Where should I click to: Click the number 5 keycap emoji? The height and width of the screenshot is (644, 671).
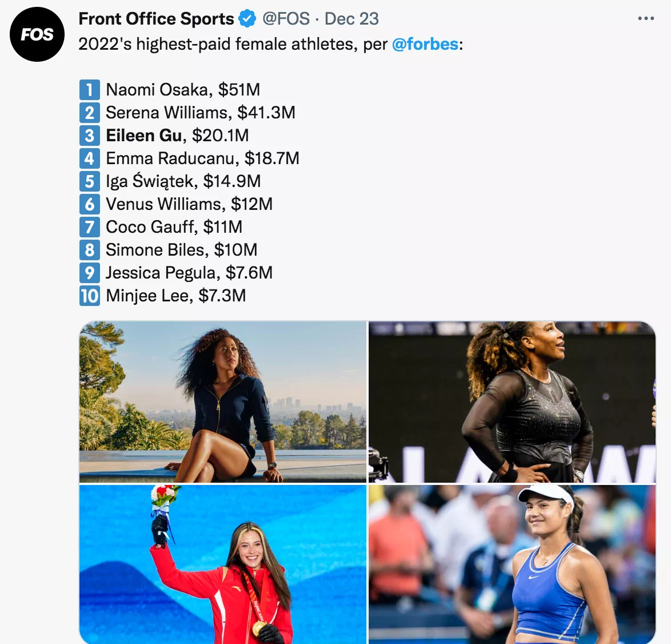pyautogui.click(x=89, y=181)
